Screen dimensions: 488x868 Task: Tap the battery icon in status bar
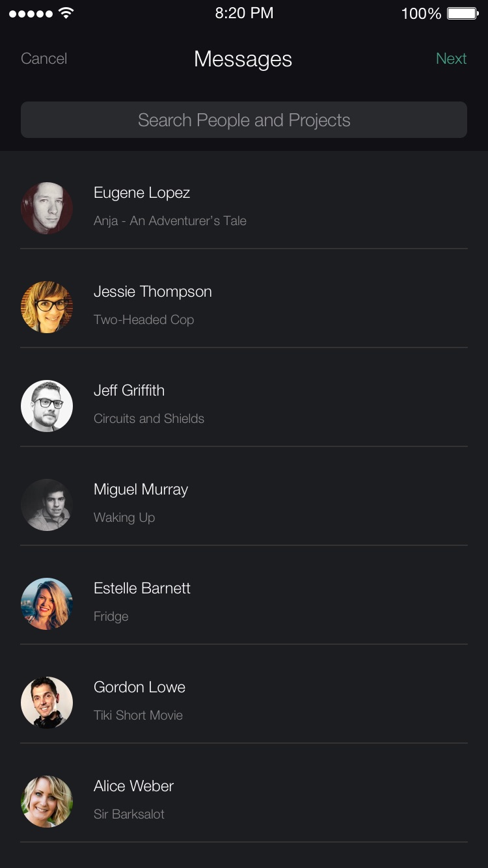pyautogui.click(x=463, y=13)
